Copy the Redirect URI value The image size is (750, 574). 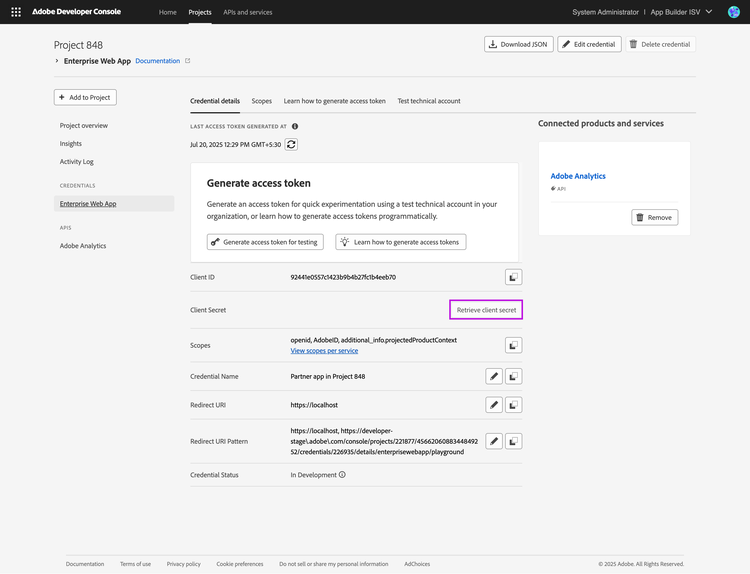click(x=512, y=405)
